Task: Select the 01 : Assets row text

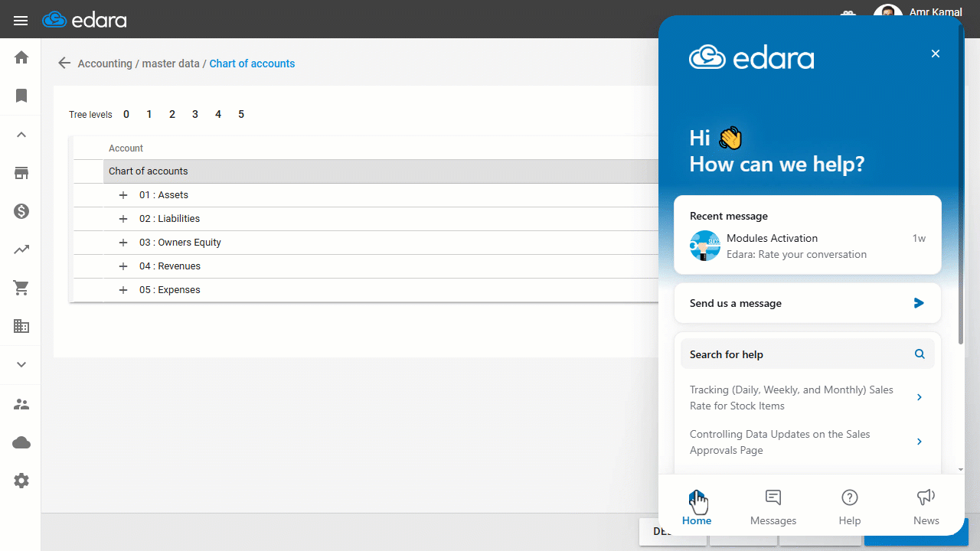Action: [164, 195]
